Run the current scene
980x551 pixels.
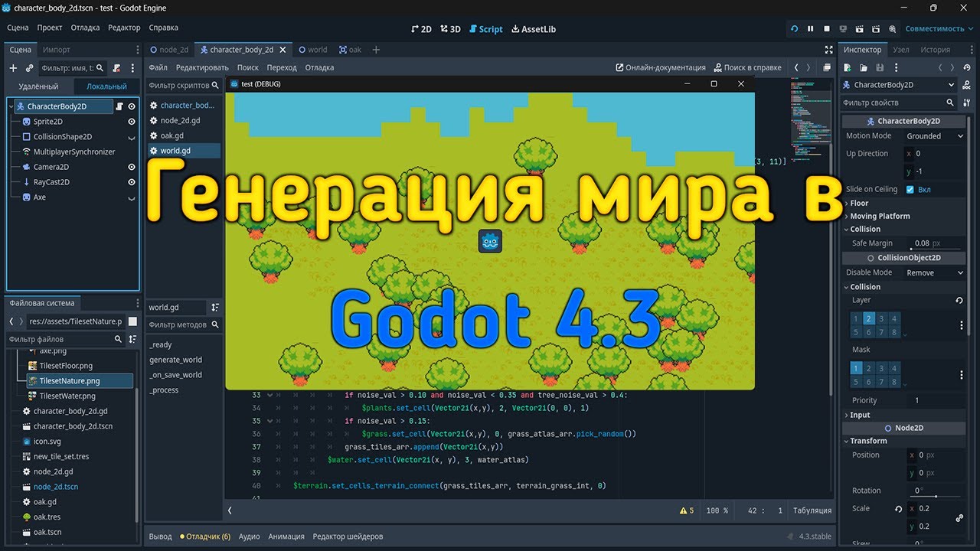860,28
